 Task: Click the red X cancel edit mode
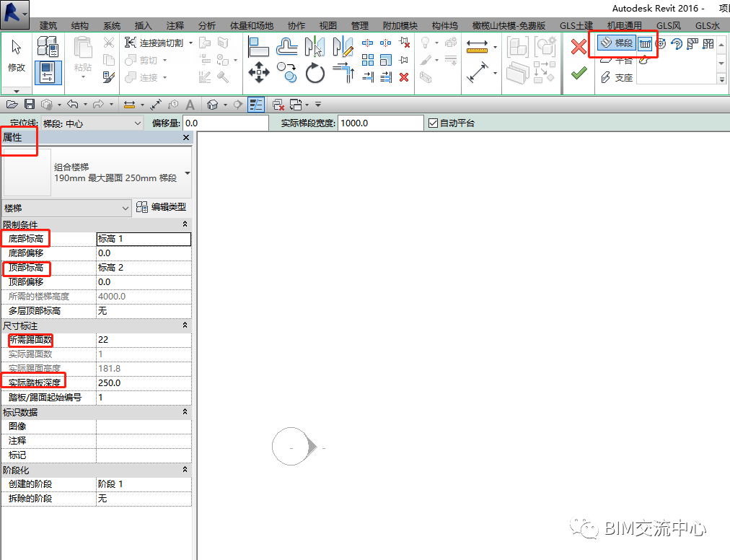point(579,46)
